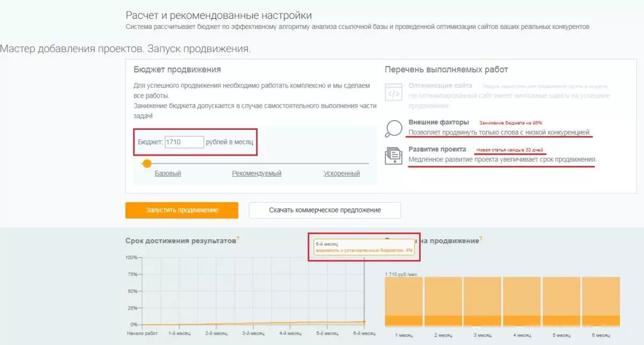Select the 'Базовый' budget preset

tap(168, 173)
